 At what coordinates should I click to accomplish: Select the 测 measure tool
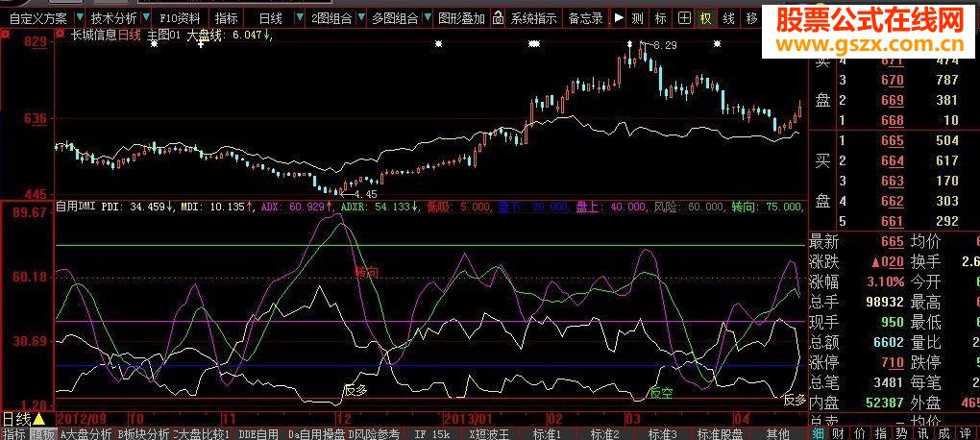637,18
